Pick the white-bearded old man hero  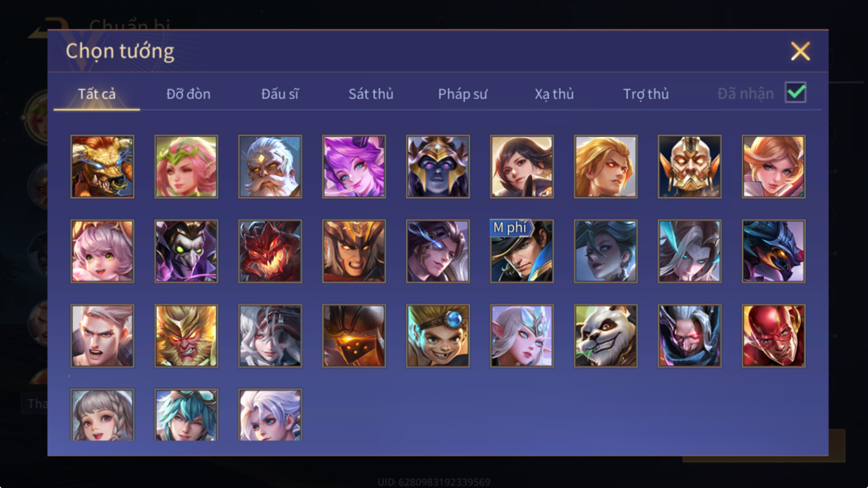[270, 167]
